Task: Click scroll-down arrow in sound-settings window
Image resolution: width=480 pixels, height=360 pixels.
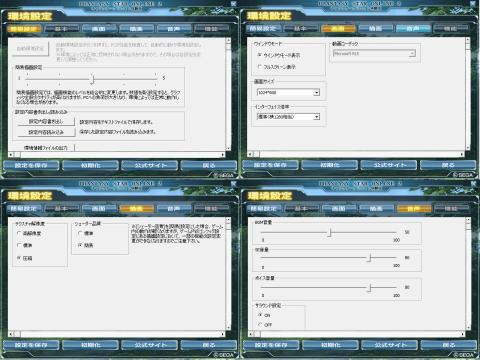Action: [x=468, y=328]
